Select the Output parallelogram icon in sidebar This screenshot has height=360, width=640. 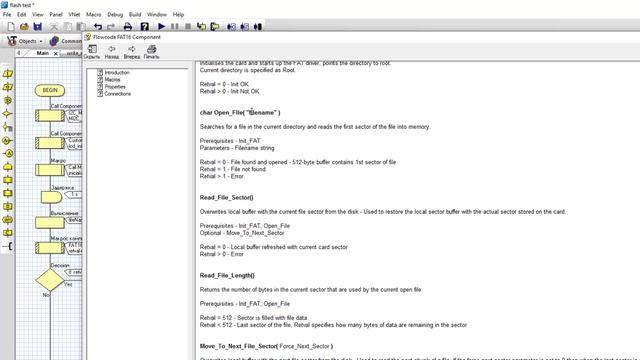click(x=7, y=87)
